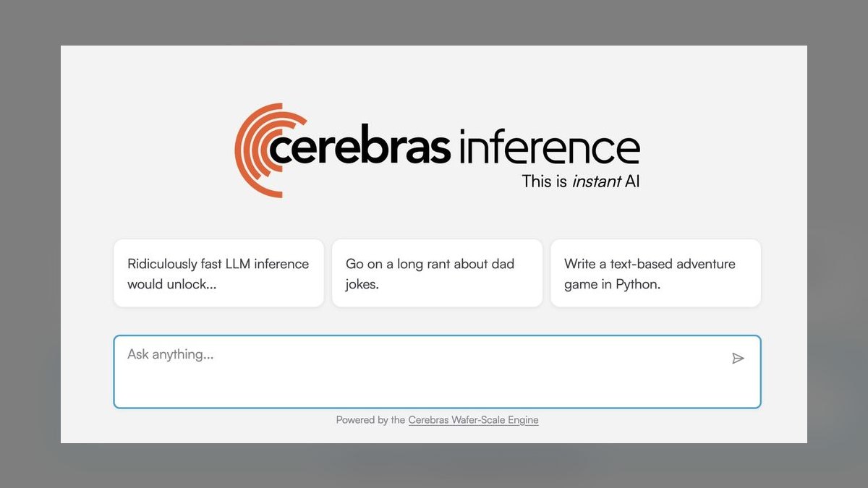Image resolution: width=868 pixels, height=488 pixels.
Task: Click the 'This is instant AI' tagline
Action: (581, 181)
